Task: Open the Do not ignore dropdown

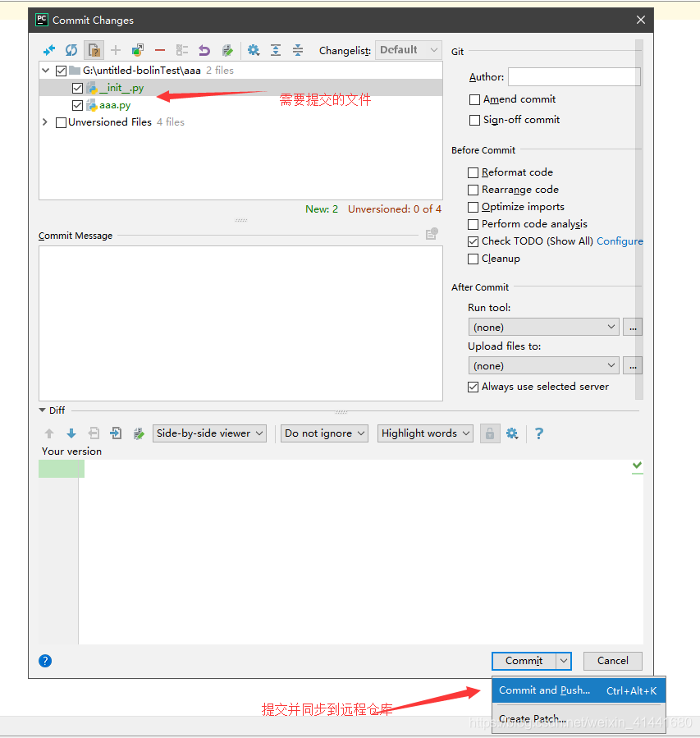Action: pos(325,433)
